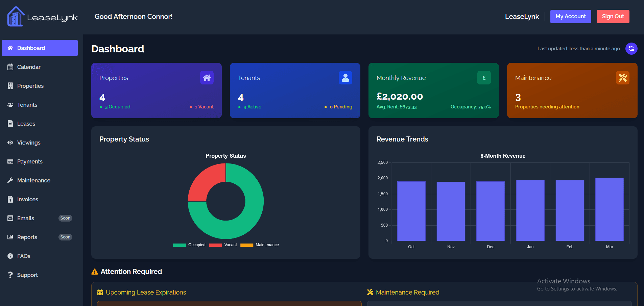
Task: Click the refresh button near last updated
Action: click(x=631, y=48)
